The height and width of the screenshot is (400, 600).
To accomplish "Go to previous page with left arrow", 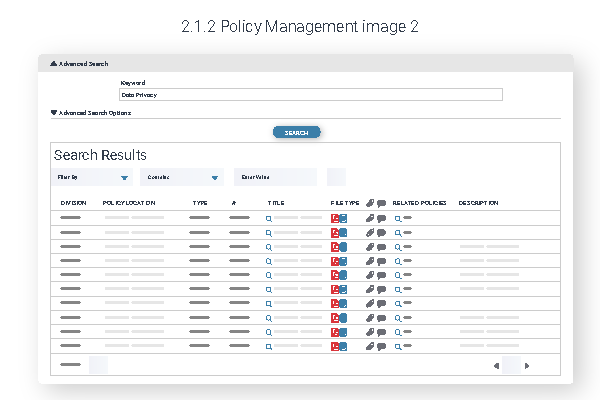I will click(x=496, y=366).
